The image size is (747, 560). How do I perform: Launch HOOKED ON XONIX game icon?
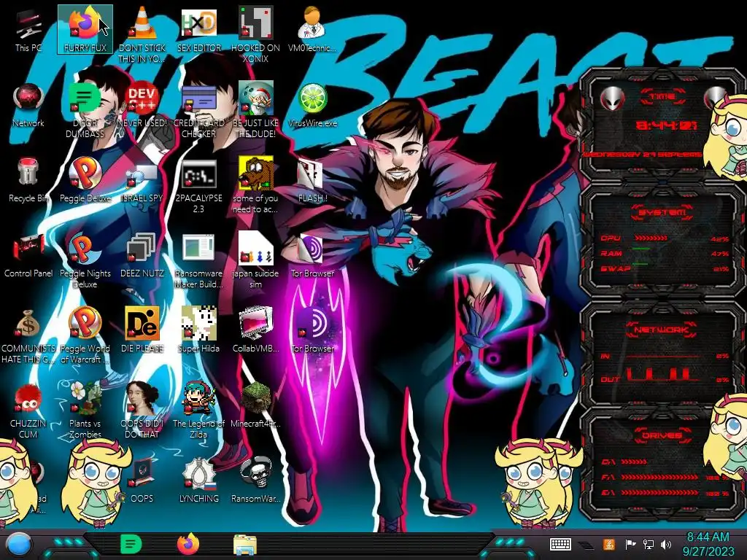coord(256,35)
